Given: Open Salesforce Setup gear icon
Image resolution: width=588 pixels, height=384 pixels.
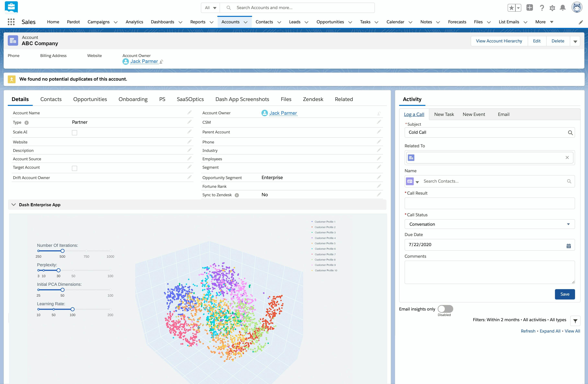Looking at the screenshot, I should 552,8.
